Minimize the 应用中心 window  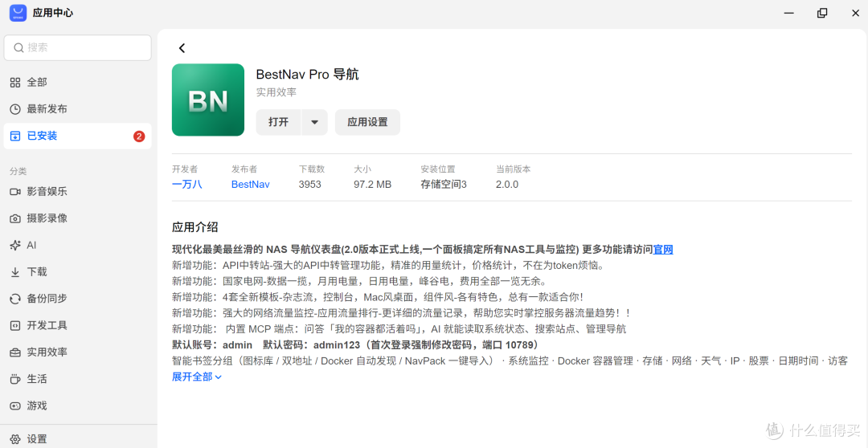point(789,13)
